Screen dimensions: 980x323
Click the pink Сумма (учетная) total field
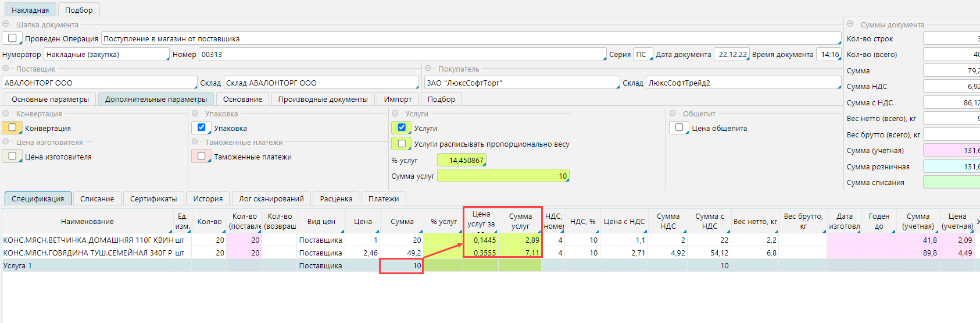(x=951, y=151)
